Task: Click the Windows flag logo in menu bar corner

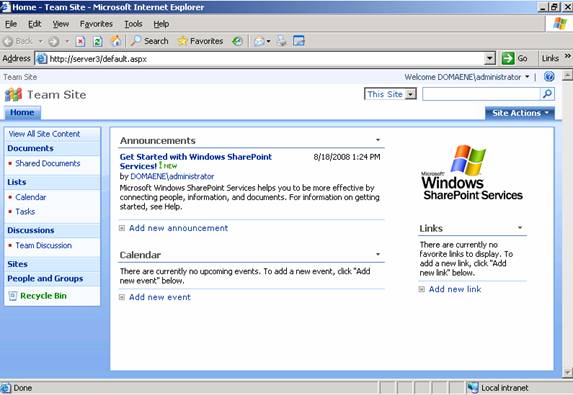Action: pyautogui.click(x=559, y=24)
